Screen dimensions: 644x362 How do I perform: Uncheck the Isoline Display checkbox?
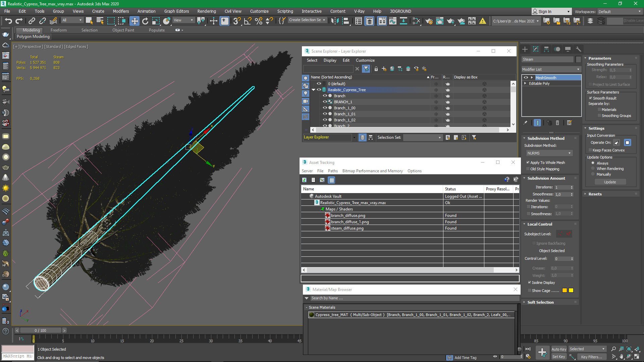point(530,283)
